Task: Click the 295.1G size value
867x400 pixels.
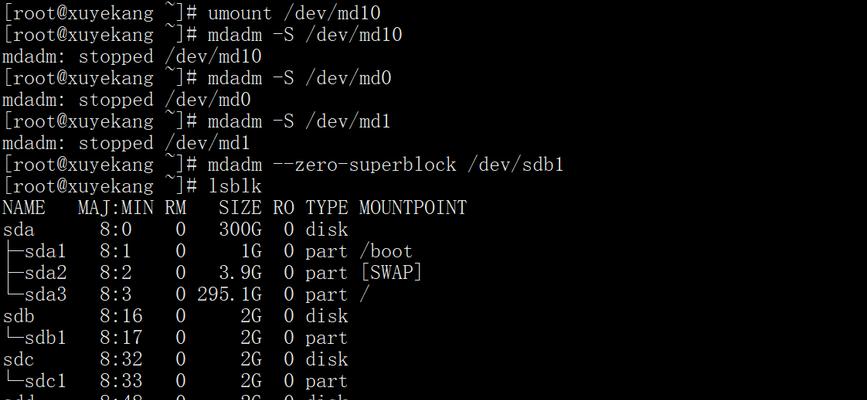Action: [x=229, y=295]
